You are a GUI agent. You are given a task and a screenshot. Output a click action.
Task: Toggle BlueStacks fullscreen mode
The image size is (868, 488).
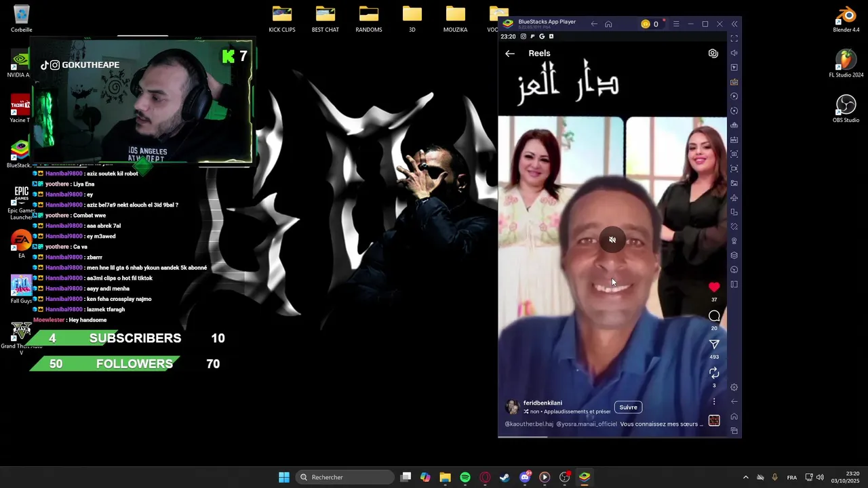(734, 39)
